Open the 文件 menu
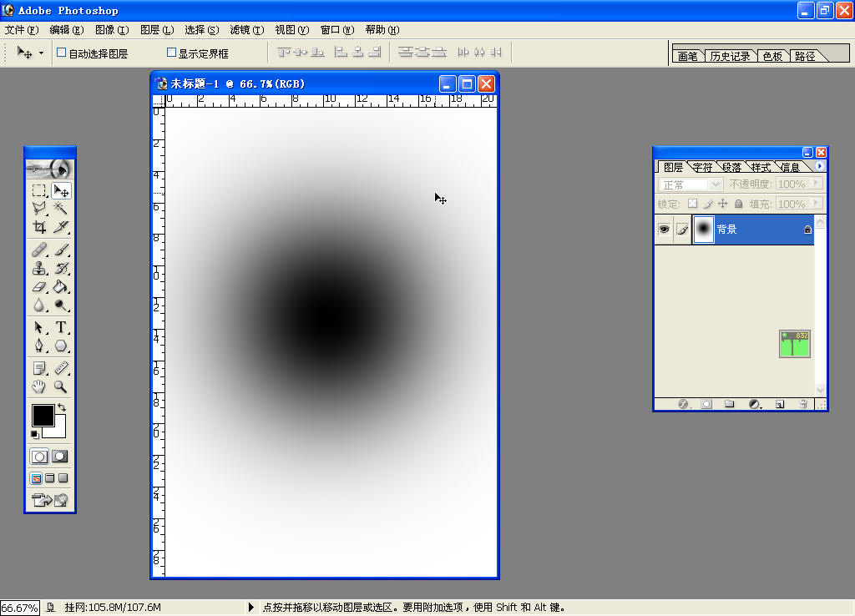This screenshot has width=855, height=616. [x=22, y=30]
